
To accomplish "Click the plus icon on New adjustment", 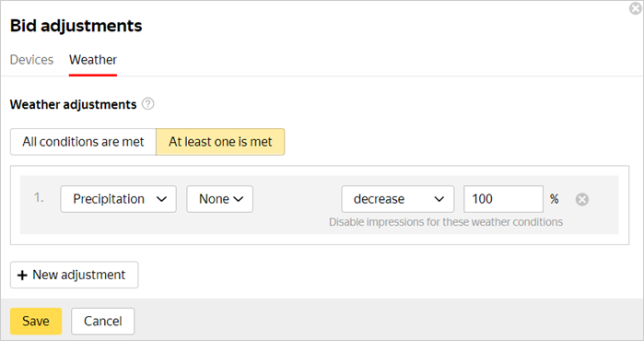I will click(22, 275).
